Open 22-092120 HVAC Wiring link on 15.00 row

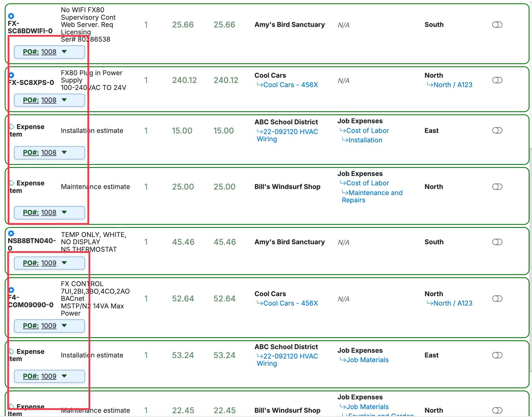pyautogui.click(x=287, y=135)
